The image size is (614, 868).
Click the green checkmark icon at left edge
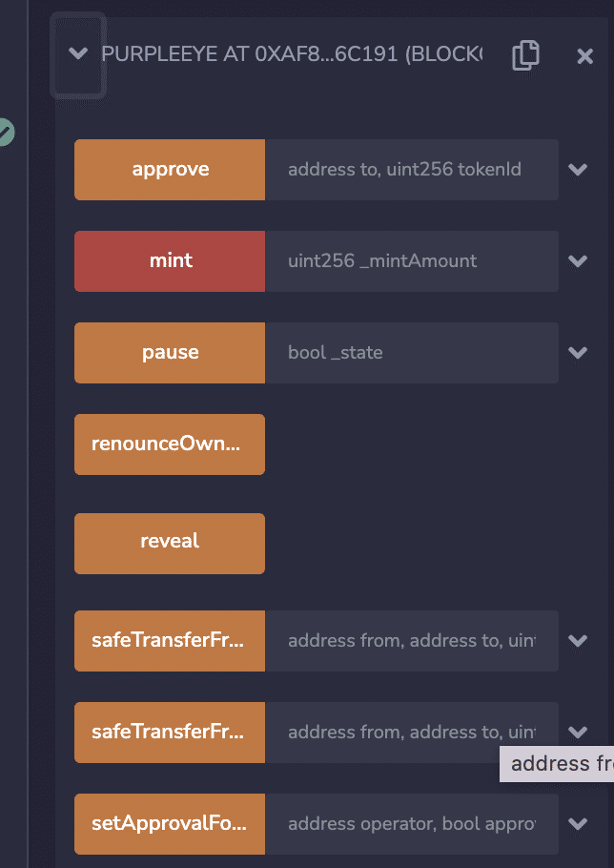pyautogui.click(x=5, y=132)
